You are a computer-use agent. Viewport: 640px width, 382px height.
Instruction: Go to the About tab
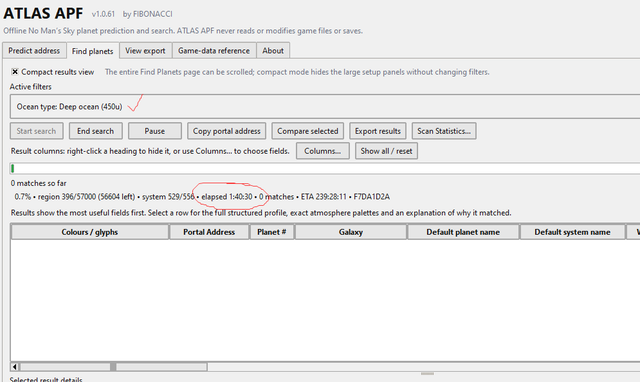click(273, 51)
